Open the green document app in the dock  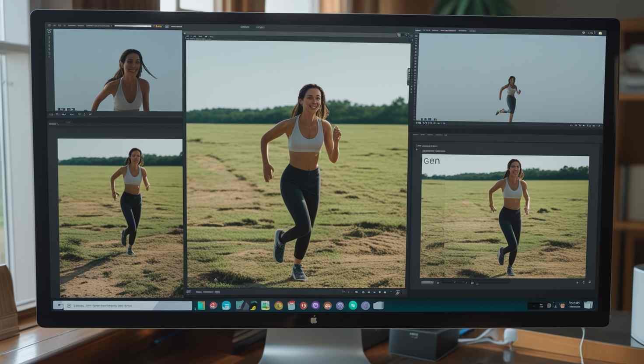click(x=265, y=306)
